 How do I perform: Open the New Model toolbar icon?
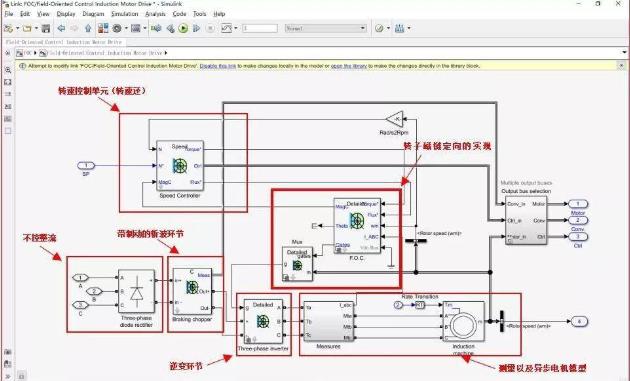click(x=8, y=29)
